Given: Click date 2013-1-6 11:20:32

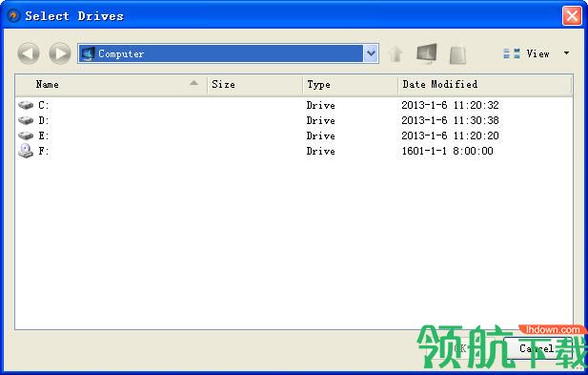Looking at the screenshot, I should coord(450,105).
